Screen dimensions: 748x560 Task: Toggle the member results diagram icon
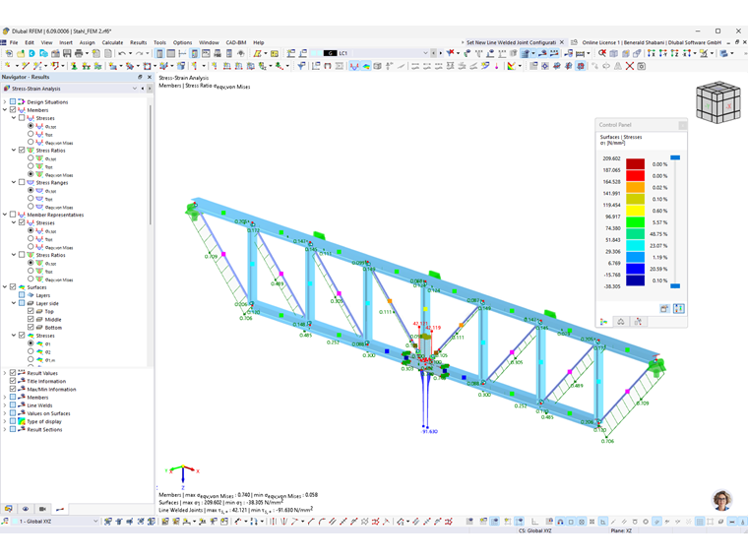point(354,66)
